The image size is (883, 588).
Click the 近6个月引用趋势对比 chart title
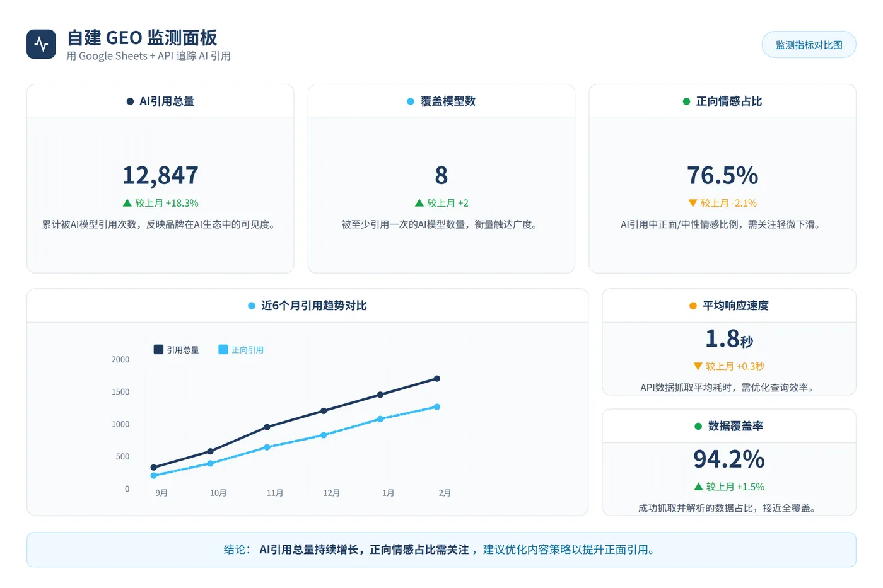pyautogui.click(x=314, y=306)
